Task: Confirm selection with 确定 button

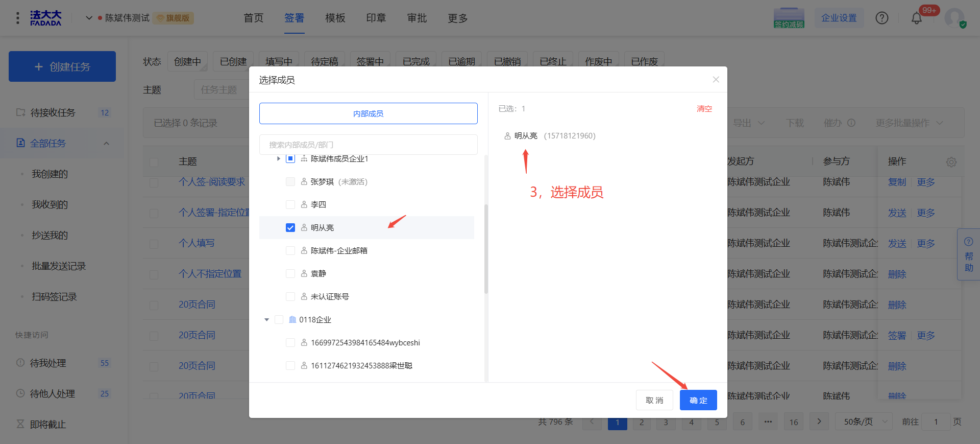Action: pyautogui.click(x=698, y=400)
